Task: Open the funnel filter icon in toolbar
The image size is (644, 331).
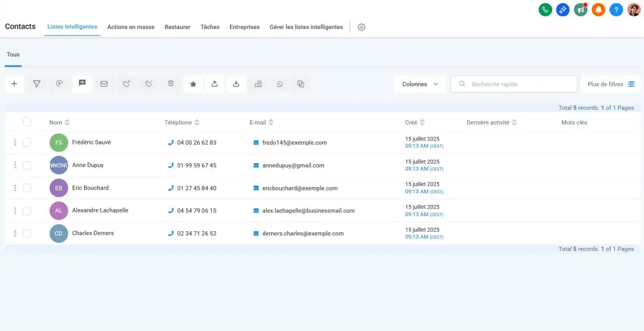Action: click(x=36, y=84)
